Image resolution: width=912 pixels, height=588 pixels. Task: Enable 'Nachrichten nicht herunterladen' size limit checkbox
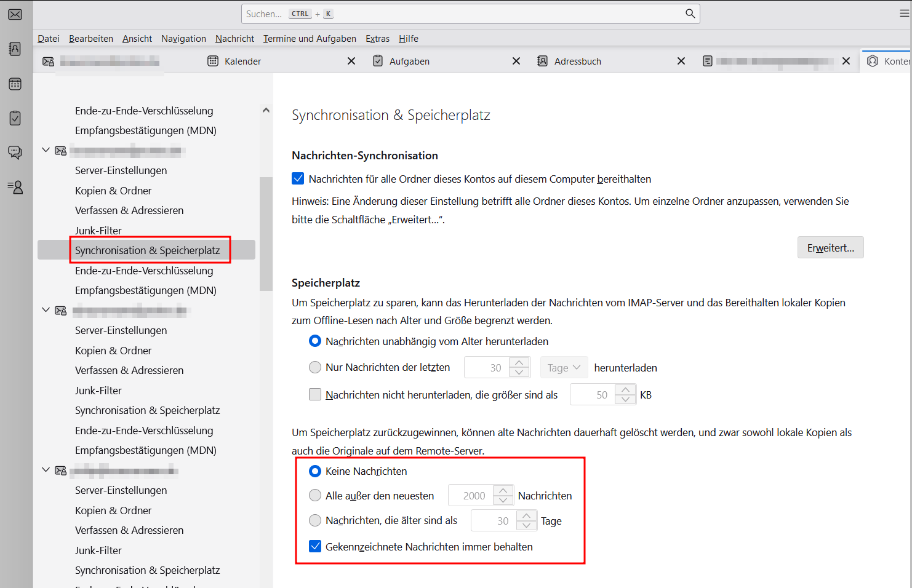coord(315,395)
